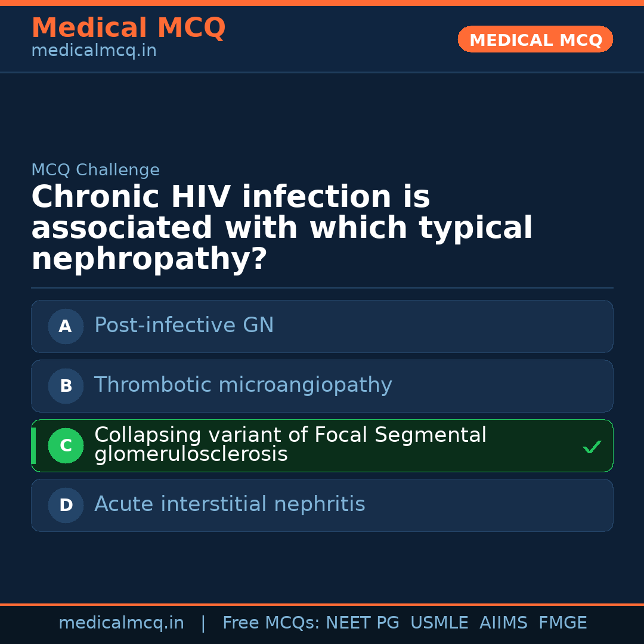Screen dimensions: 644x644
Task: Open the Medical MCQ header title
Action: (x=128, y=27)
